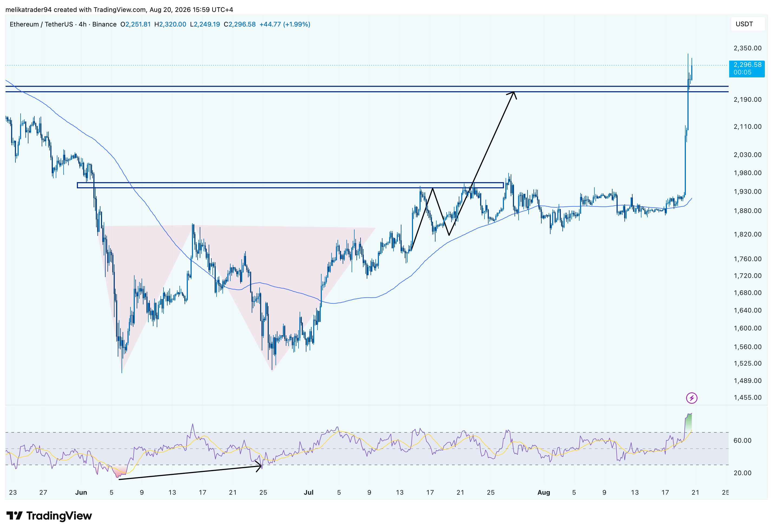Click the RSI 20.00 axis label
This screenshot has width=773, height=532.
pos(742,473)
